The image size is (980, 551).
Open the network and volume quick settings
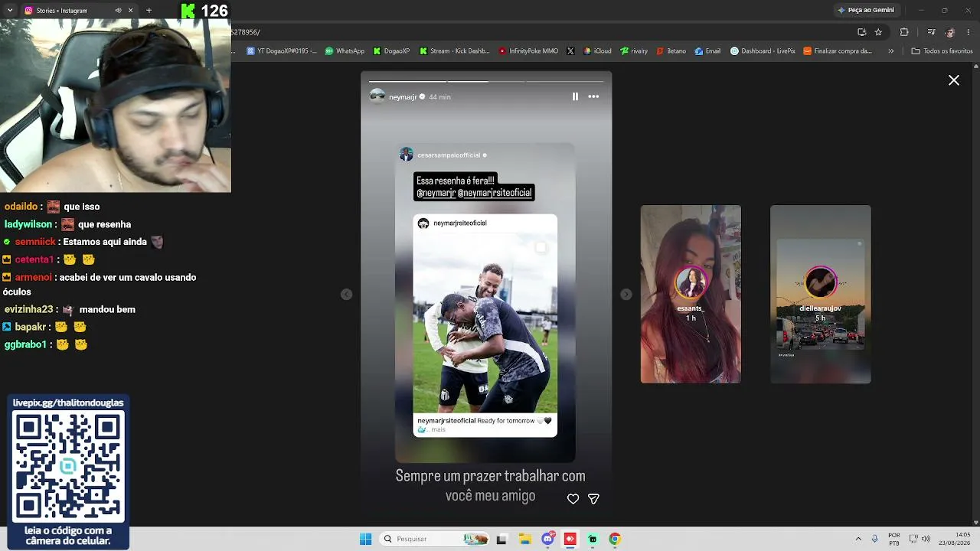pos(920,539)
